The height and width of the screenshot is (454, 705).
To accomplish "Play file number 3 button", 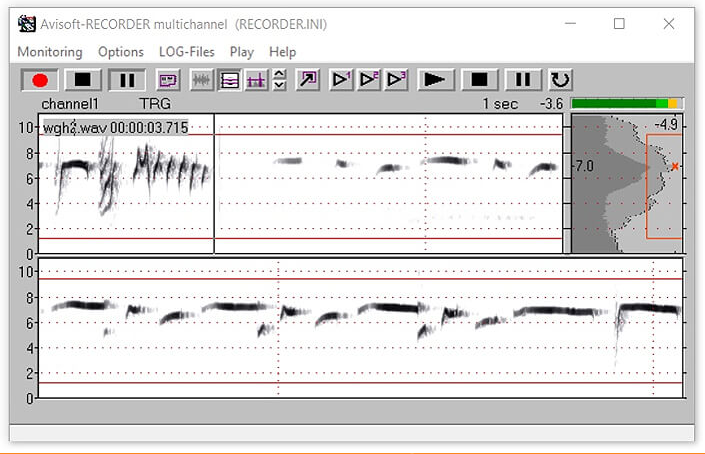I will [x=396, y=80].
